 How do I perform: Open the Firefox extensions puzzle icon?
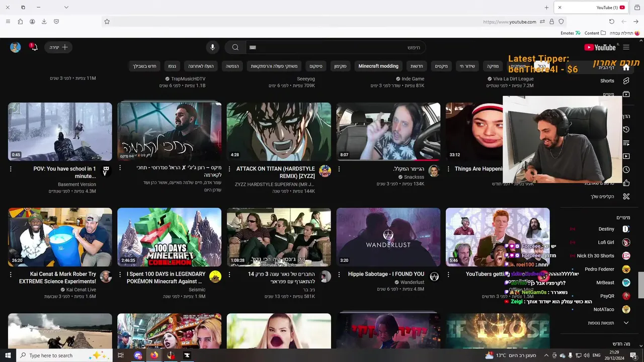[x=20, y=22]
